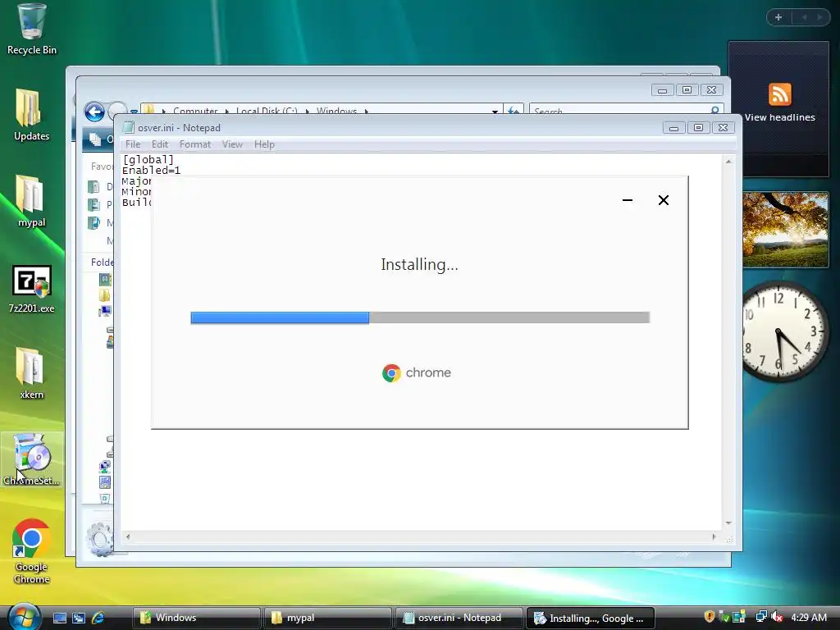Click the RSS feed headlines icon
This screenshot has height=630, width=840.
click(779, 95)
